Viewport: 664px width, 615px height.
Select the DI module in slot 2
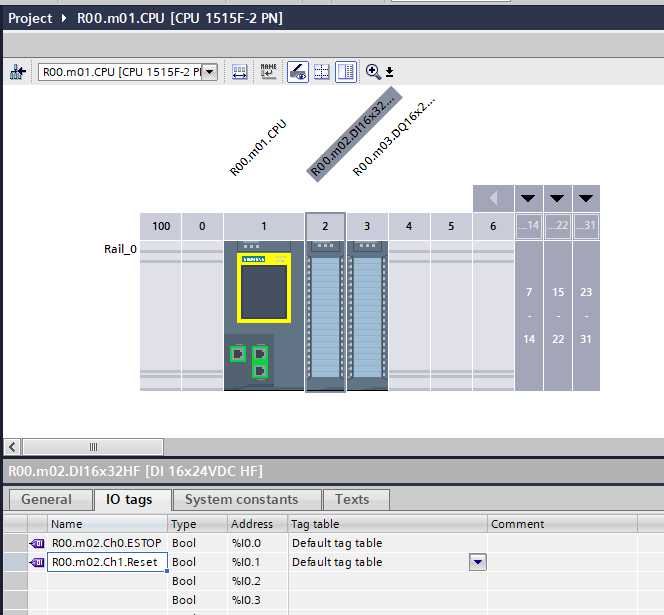coord(325,316)
